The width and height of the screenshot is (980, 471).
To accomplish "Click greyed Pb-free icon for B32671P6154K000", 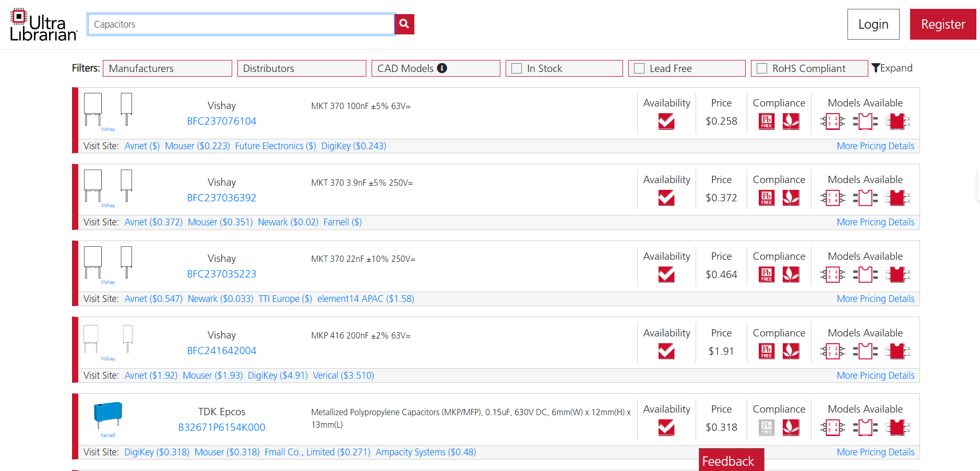I will pos(767,428).
